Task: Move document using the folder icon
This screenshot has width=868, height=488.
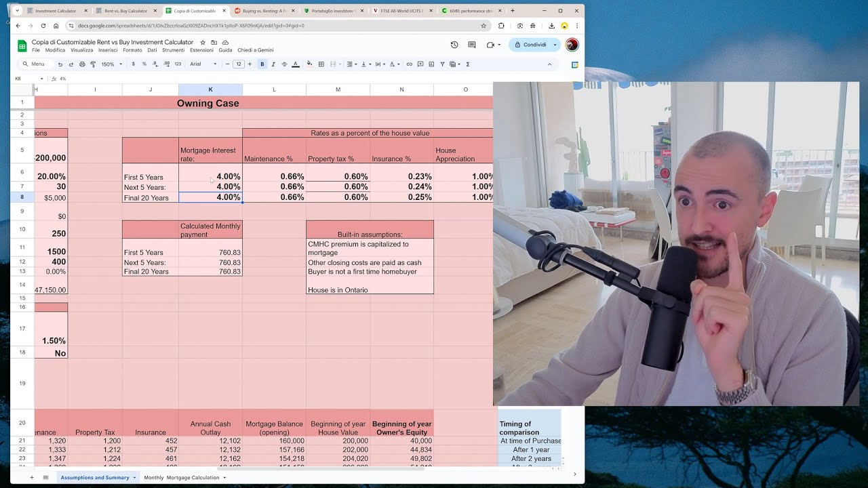Action: pos(214,42)
